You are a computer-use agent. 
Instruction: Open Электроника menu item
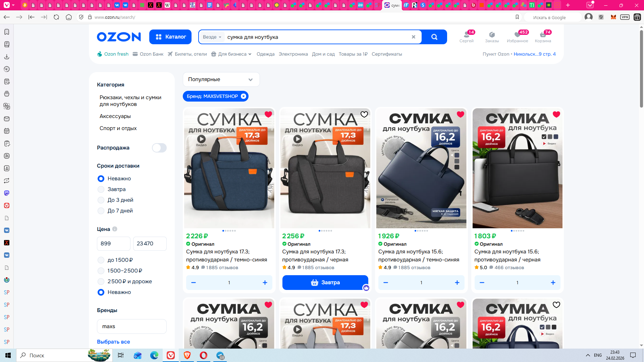pos(293,54)
